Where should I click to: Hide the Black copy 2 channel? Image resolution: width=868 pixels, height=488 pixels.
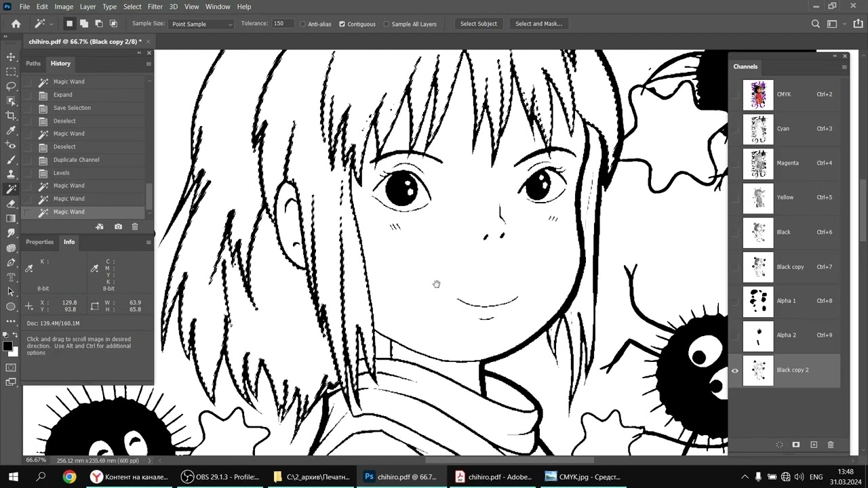[x=734, y=370]
